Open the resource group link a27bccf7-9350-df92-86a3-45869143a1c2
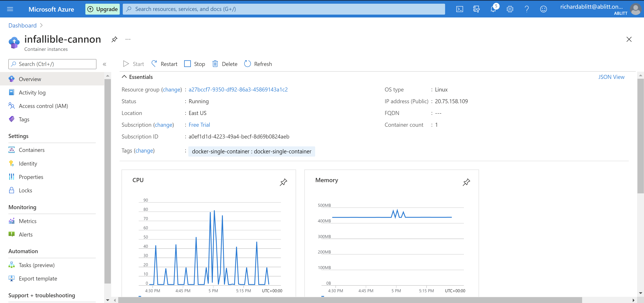This screenshot has height=303, width=644. pos(238,90)
